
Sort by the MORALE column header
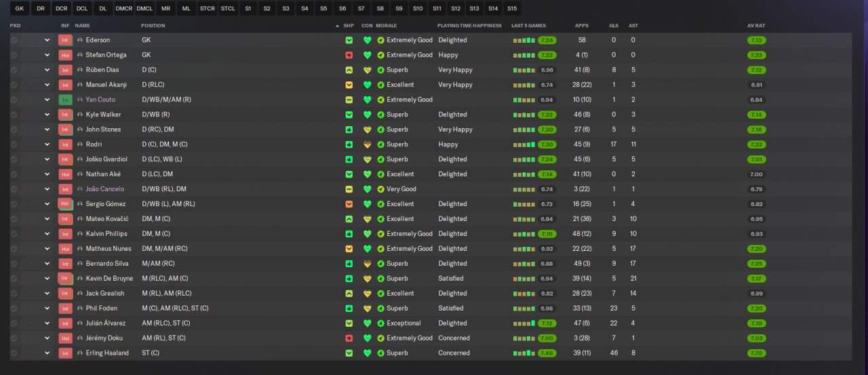coord(387,26)
